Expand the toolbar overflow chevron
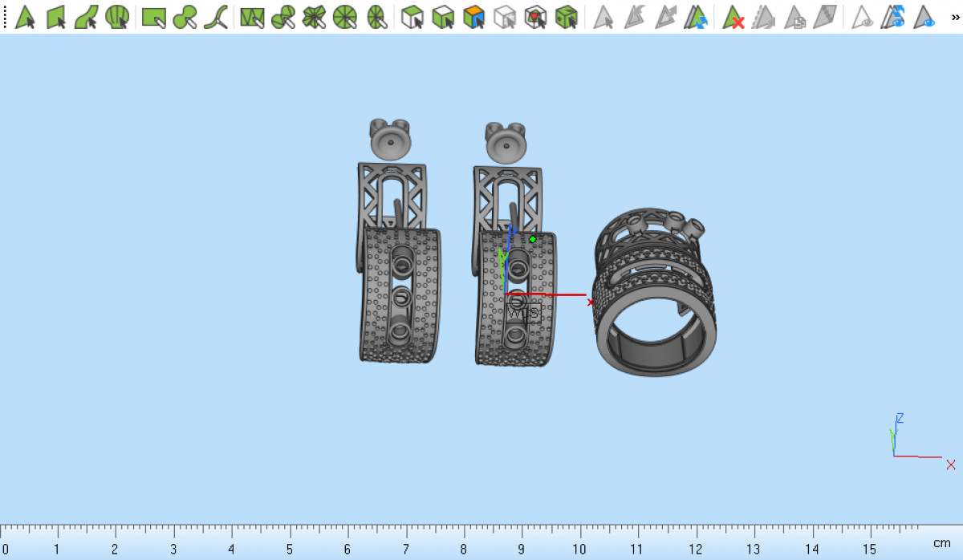The width and height of the screenshot is (963, 560). [x=952, y=17]
